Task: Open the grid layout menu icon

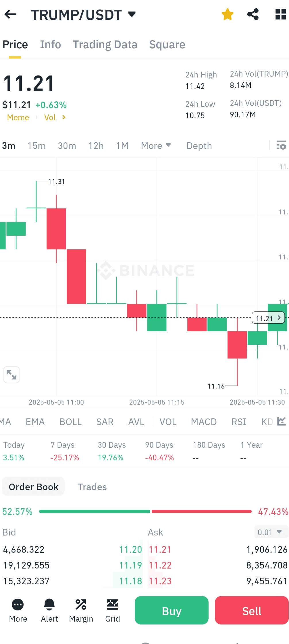Action: tap(280, 14)
